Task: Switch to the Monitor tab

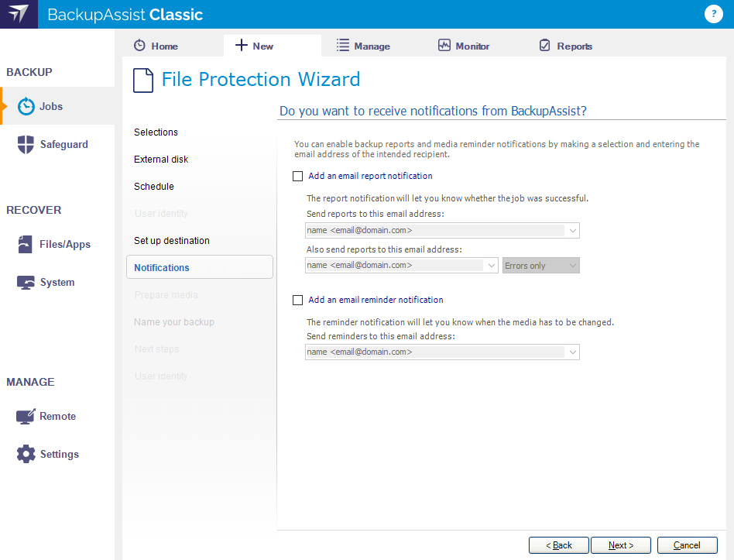Action: tap(464, 46)
